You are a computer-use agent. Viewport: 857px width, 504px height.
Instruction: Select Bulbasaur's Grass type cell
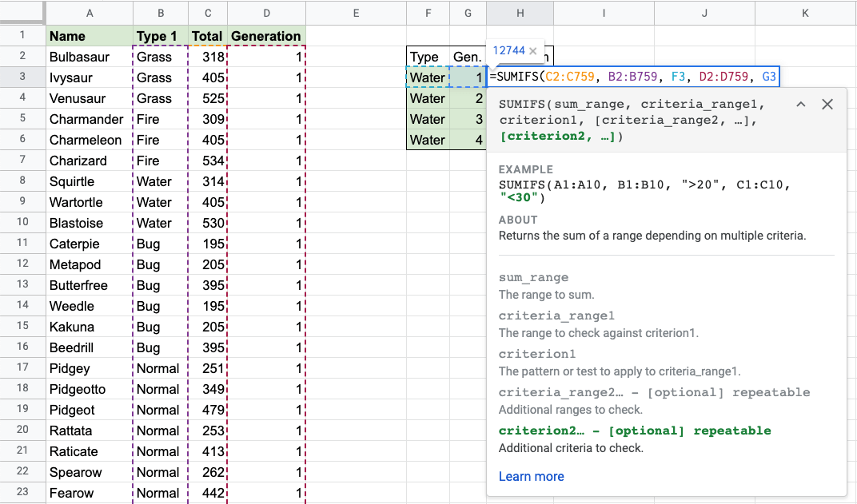(x=160, y=57)
